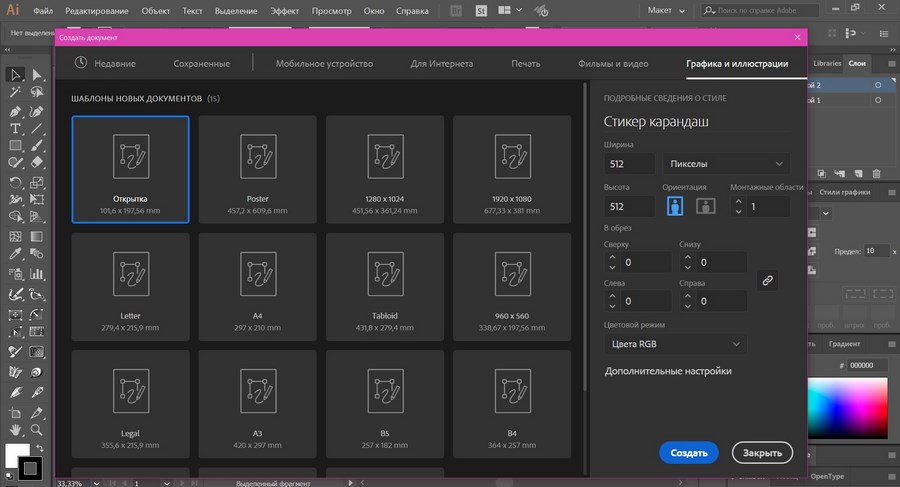Select the Line Segment tool
900x487 pixels.
(37, 129)
